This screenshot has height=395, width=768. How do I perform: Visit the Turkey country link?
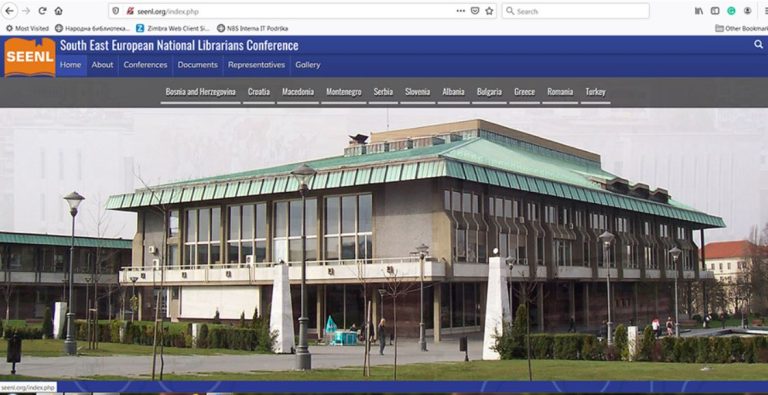pyautogui.click(x=595, y=92)
